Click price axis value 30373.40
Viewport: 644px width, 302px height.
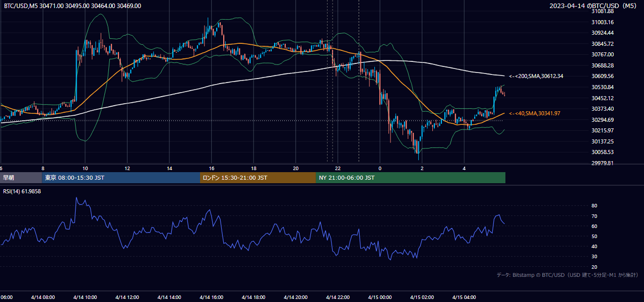click(603, 109)
